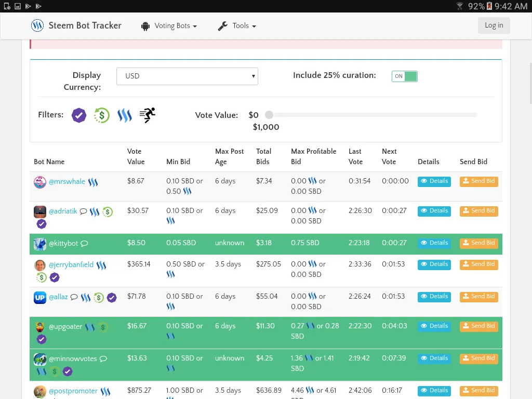Toggle the green dollar refund filter
The height and width of the screenshot is (399, 532).
[x=101, y=115]
